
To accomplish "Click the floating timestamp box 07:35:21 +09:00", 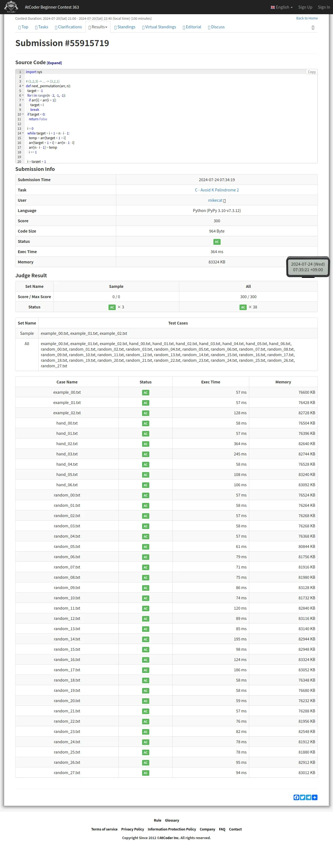I will pos(308,267).
